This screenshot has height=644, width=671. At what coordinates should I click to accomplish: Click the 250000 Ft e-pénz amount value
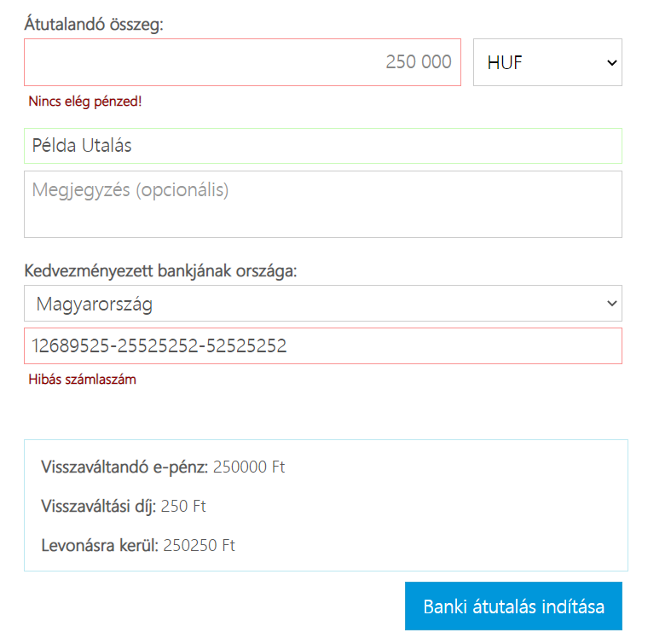pyautogui.click(x=249, y=467)
